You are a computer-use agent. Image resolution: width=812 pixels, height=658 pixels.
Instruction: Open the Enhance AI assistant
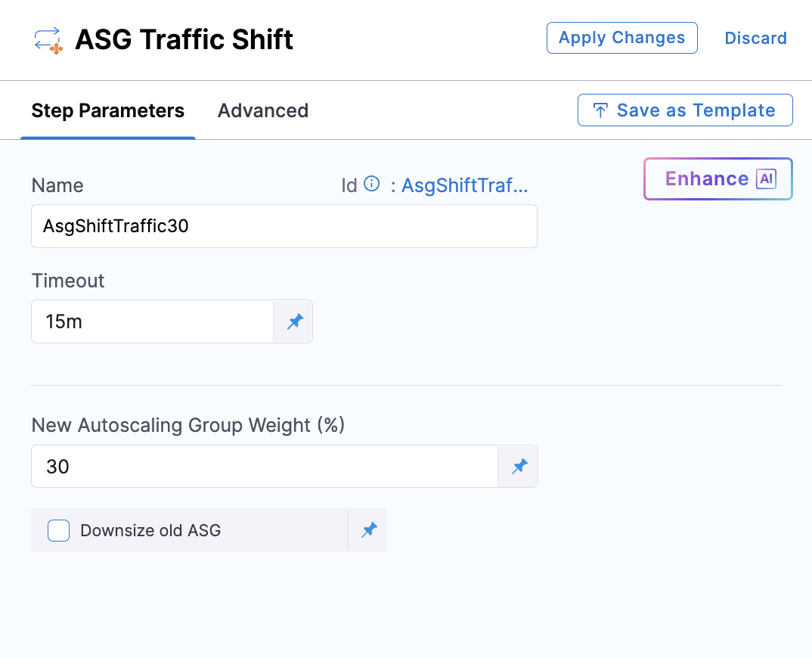tap(717, 179)
